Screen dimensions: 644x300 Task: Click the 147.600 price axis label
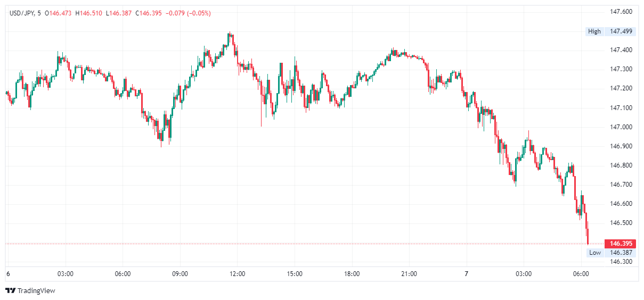point(621,12)
